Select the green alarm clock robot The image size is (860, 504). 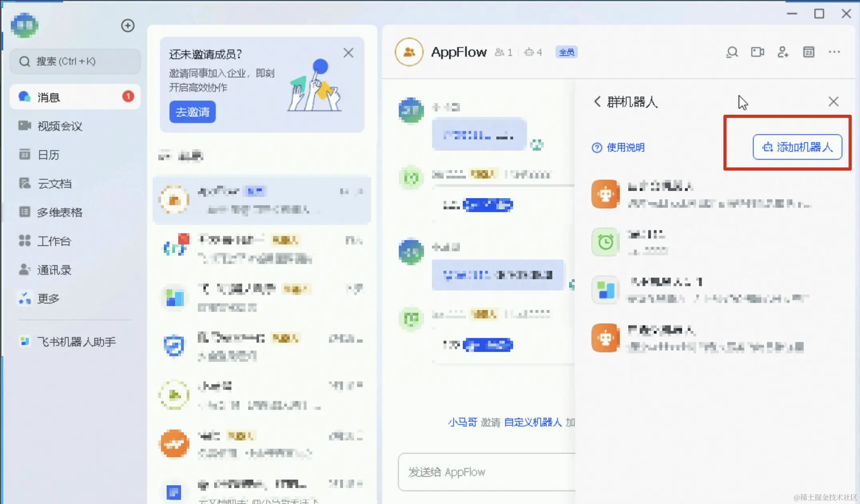605,242
